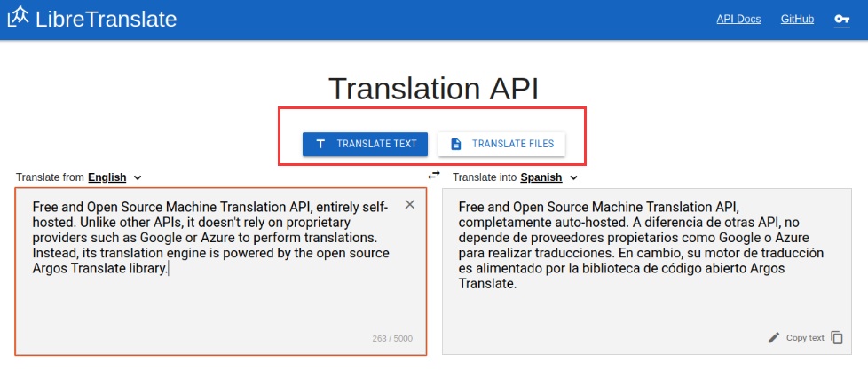
Task: Switch to Translate Files mode
Action: tap(501, 144)
